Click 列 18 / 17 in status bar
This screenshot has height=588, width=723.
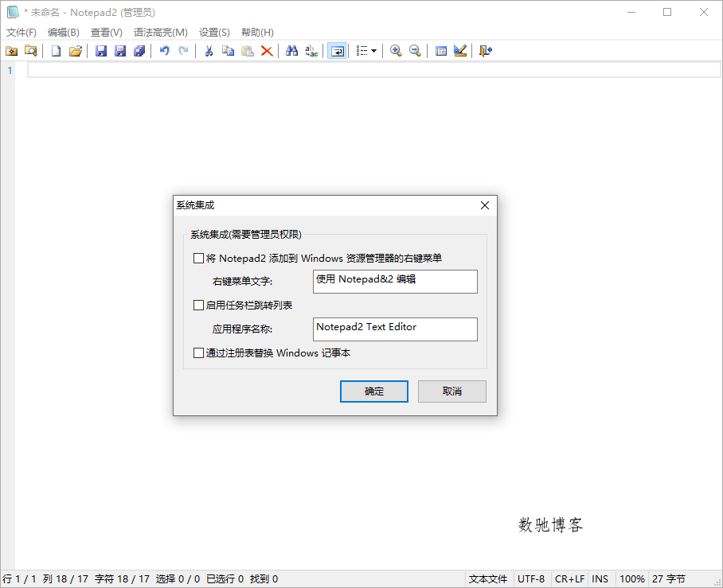[65, 579]
